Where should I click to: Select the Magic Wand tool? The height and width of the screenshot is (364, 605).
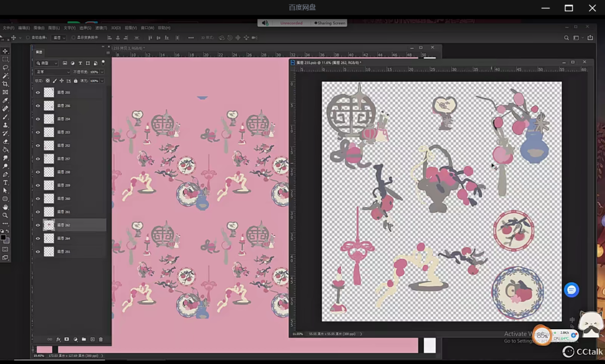pyautogui.click(x=5, y=76)
